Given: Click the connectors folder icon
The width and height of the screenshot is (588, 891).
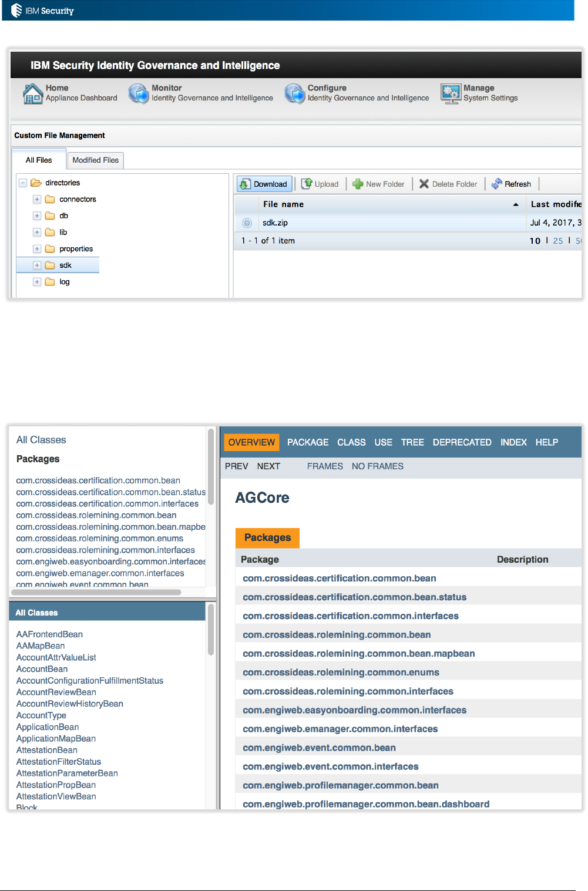Looking at the screenshot, I should click(50, 199).
